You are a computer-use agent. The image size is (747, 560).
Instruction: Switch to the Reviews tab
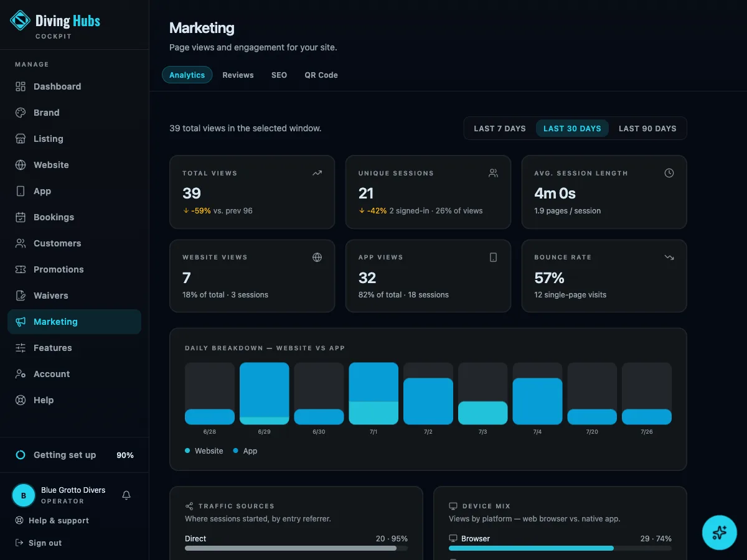click(238, 75)
